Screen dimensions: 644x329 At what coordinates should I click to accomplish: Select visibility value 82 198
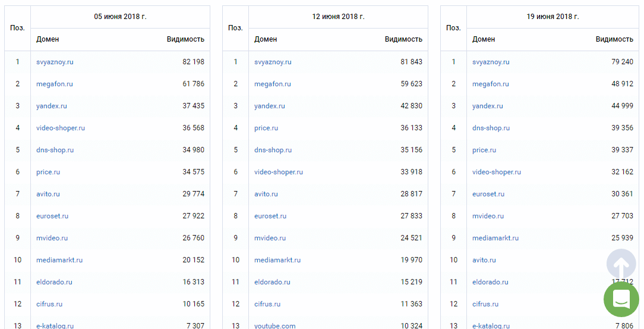coord(194,62)
